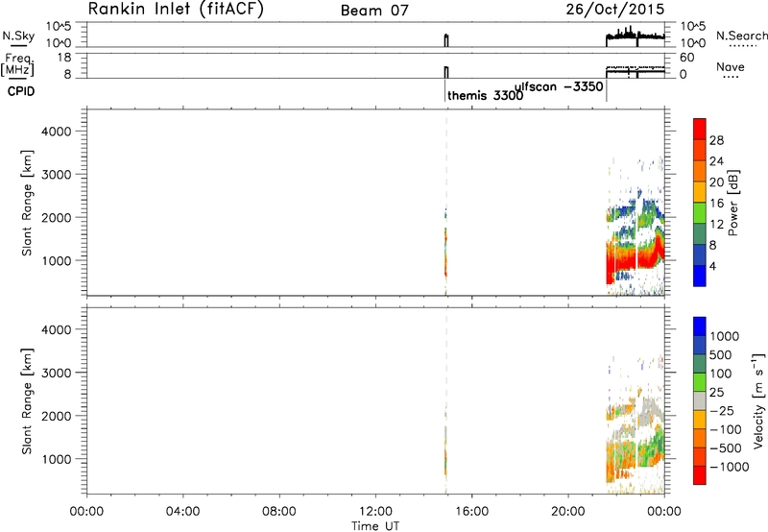Click the "500" value on the velocity colorbar
The width and height of the screenshot is (768, 532).
click(721, 354)
